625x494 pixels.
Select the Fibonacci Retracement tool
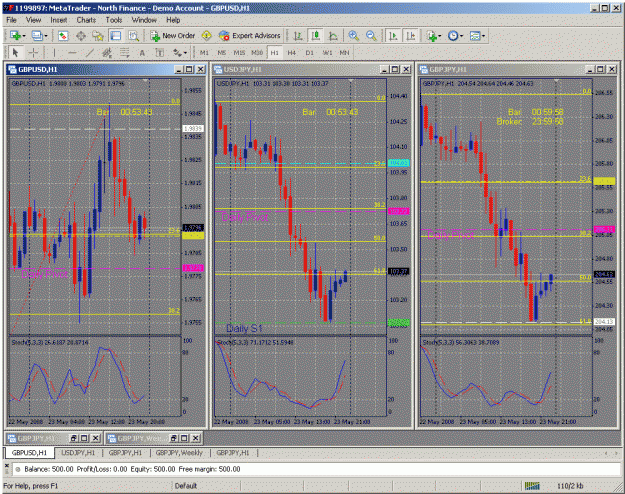tap(124, 53)
